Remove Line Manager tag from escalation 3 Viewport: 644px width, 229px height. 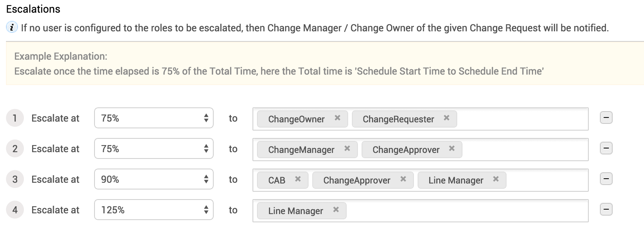pos(496,179)
